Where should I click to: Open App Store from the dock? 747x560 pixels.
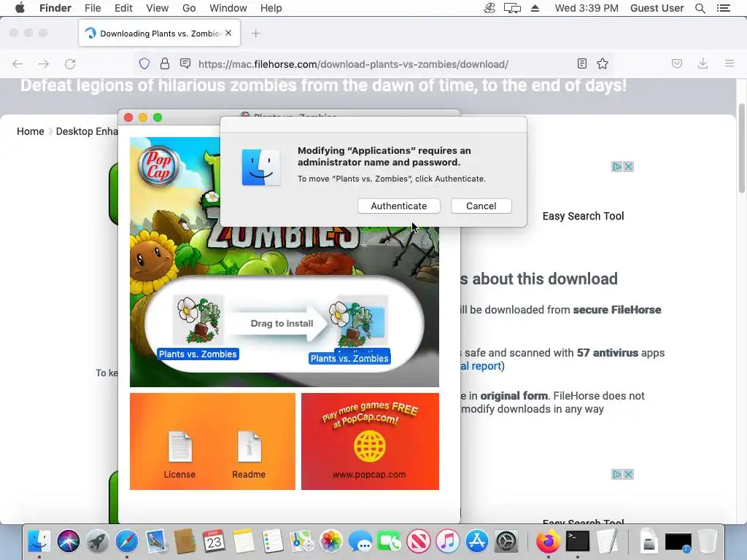pyautogui.click(x=477, y=542)
